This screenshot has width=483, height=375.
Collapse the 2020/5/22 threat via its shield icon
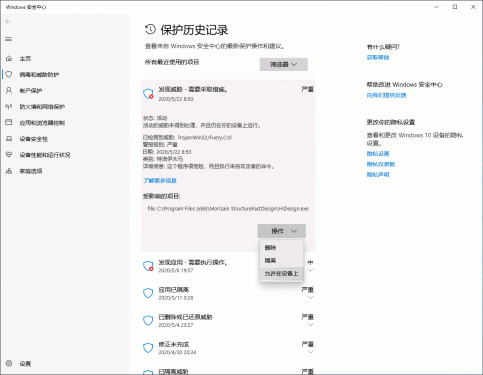(x=148, y=94)
